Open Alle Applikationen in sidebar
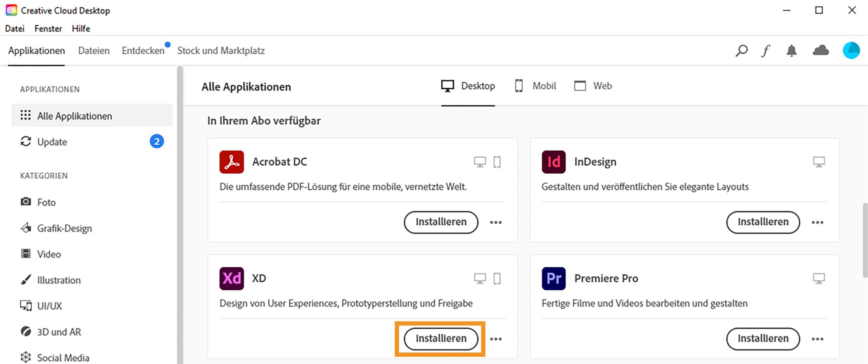 pos(92,116)
